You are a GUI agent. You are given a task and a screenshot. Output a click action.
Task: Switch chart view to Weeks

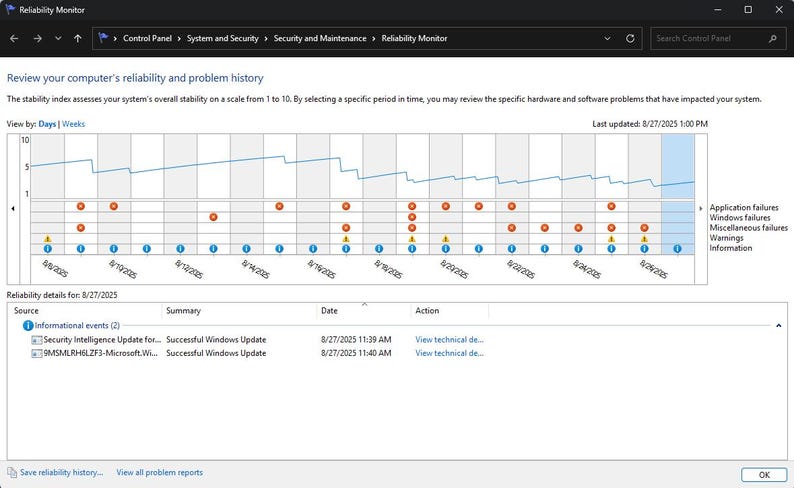point(73,124)
